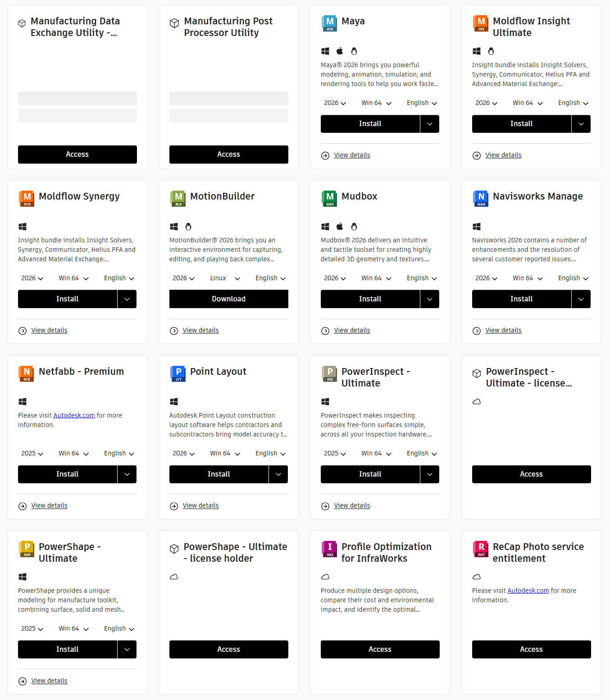Click the Netfabb Premium product icon
This screenshot has height=700, width=610.
tap(27, 374)
